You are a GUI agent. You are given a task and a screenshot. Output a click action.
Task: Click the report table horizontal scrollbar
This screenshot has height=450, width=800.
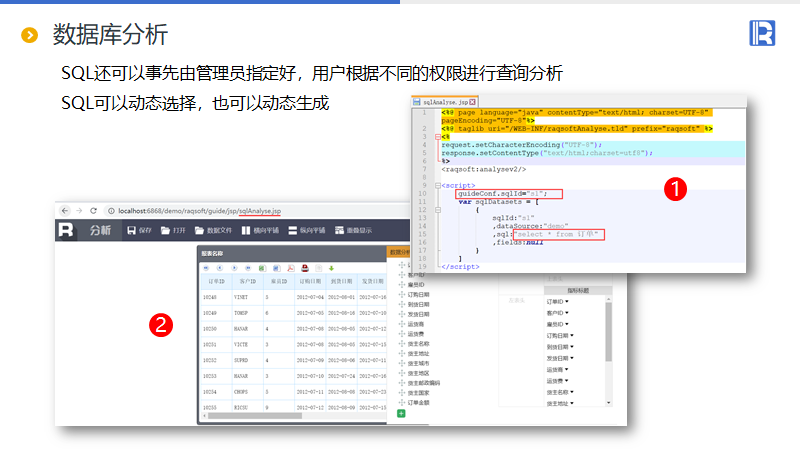254,416
